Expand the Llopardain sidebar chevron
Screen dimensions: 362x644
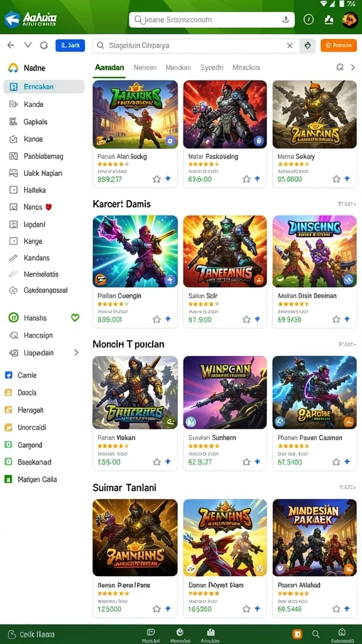(76, 352)
